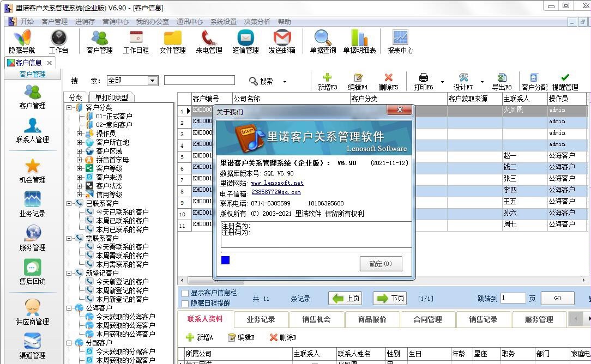Toggle 隐藏日程提醒 checkbox
The height and width of the screenshot is (364, 591).
point(185,303)
